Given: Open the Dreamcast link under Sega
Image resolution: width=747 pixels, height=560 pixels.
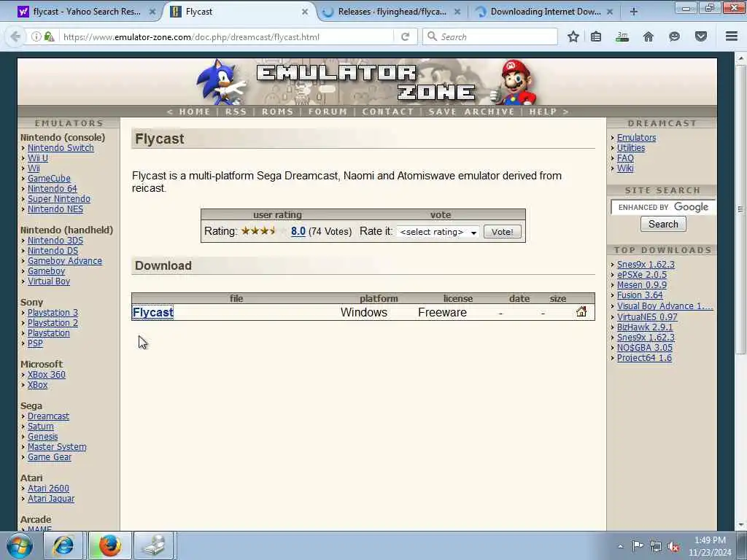Looking at the screenshot, I should coord(48,416).
